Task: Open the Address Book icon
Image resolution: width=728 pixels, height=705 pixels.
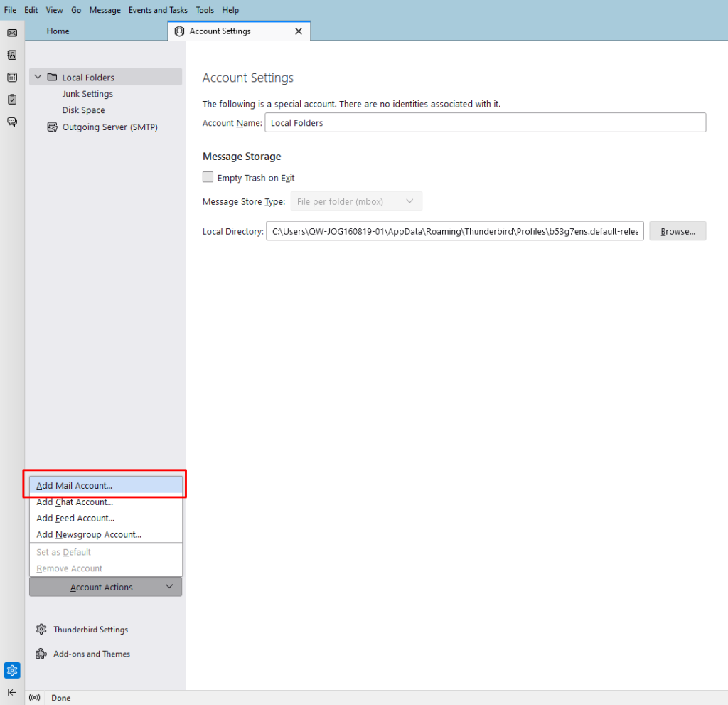Action: (12, 55)
